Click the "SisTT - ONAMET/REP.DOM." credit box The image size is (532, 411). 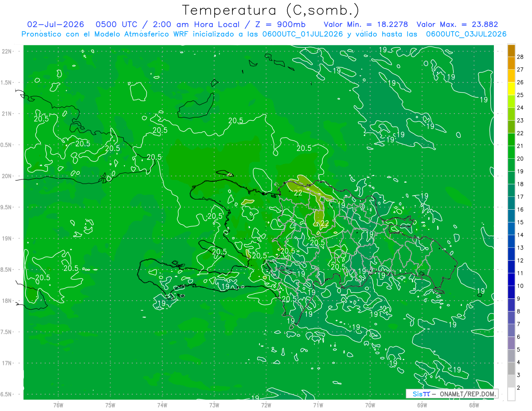[452, 394]
